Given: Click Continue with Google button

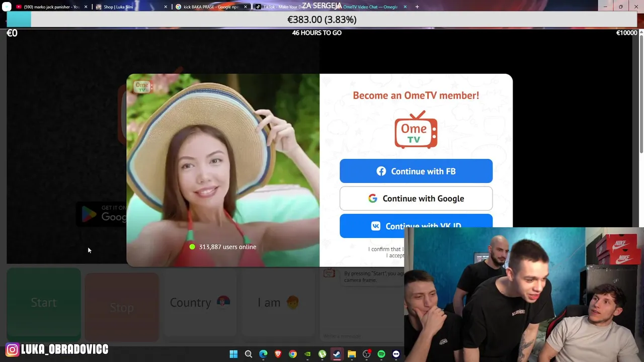Looking at the screenshot, I should [x=416, y=199].
